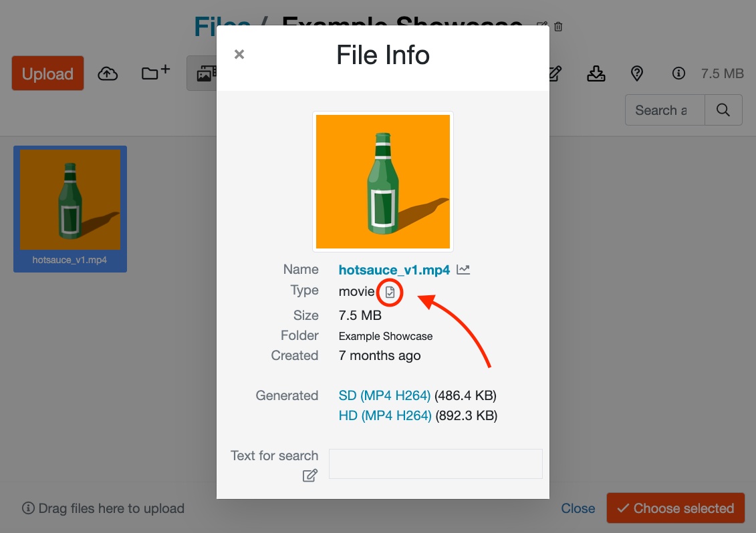
Task: Open the HD (MP4 H264) generated link
Action: (385, 415)
